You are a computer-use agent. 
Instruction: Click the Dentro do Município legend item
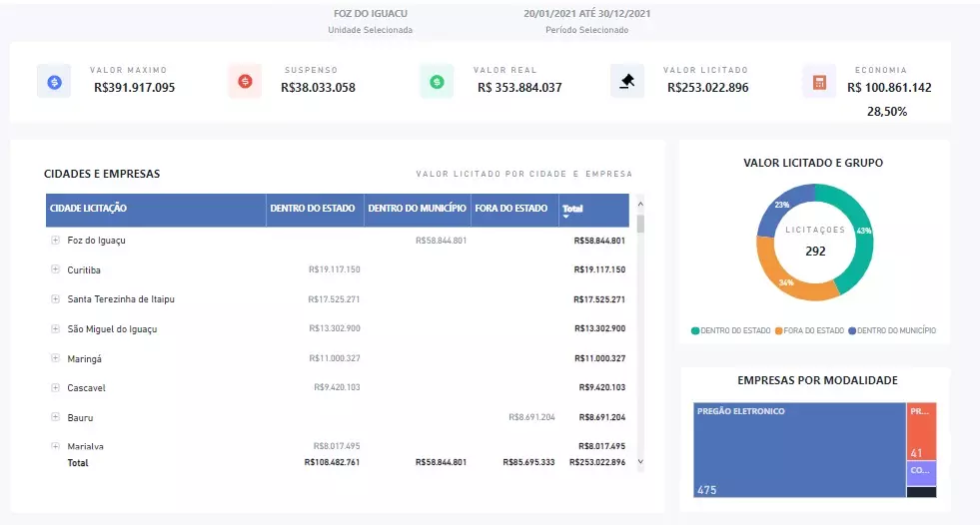click(896, 330)
